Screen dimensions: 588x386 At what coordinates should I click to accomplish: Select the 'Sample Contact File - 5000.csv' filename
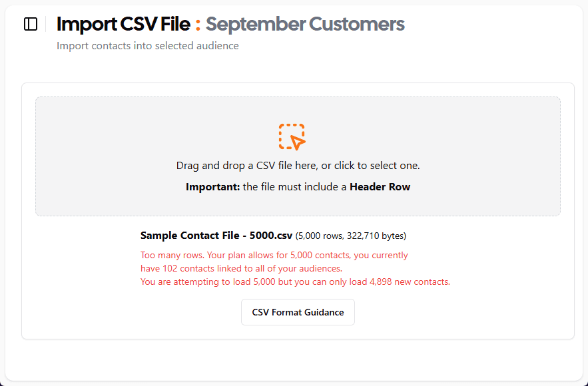pos(216,236)
